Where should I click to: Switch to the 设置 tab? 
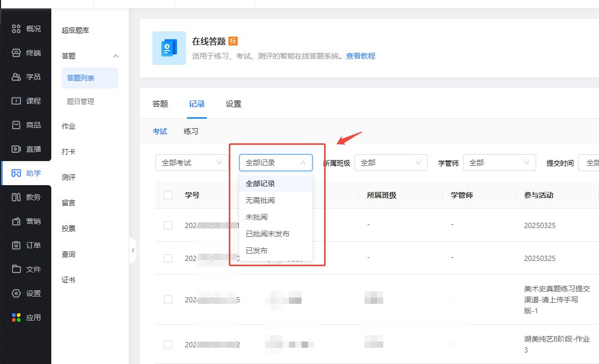tap(234, 104)
